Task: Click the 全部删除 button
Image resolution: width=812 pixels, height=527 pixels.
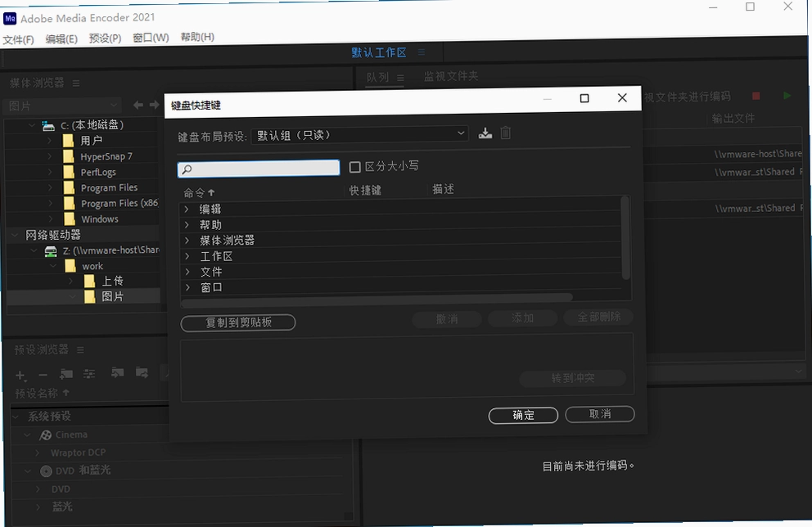Action: pos(598,317)
